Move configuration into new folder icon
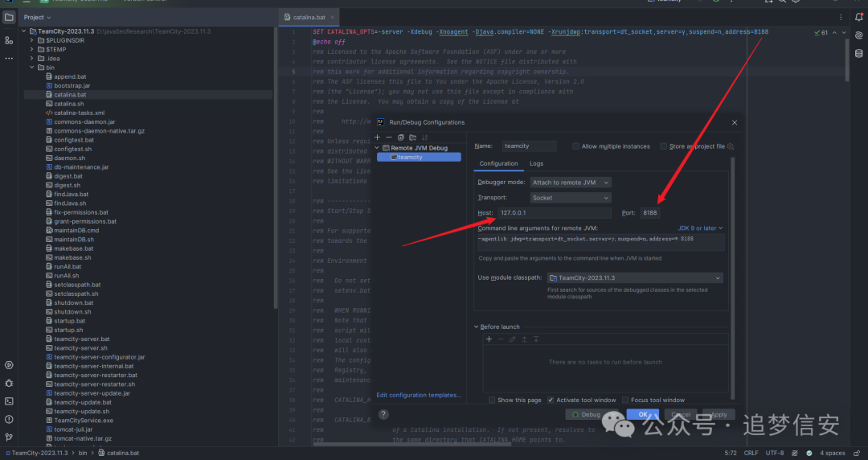 413,138
